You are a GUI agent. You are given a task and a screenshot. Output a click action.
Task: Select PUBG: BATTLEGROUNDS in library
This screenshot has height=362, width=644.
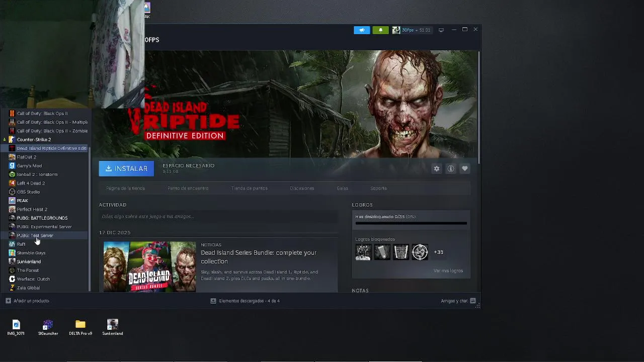[x=42, y=218]
